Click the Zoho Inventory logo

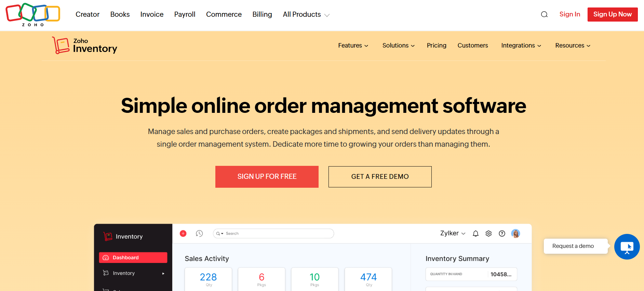point(84,45)
